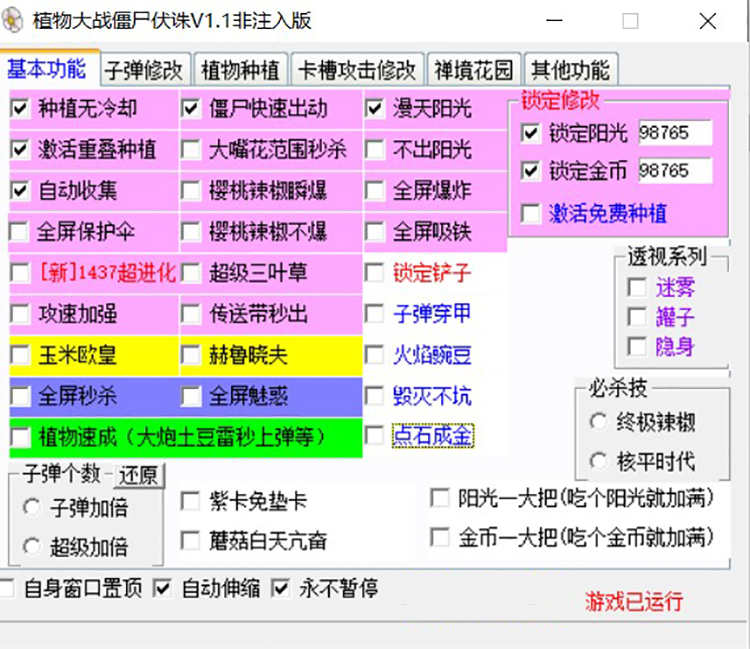Screen dimensions: 750x649
Task: Enable 激活免费种植 checkbox
Action: tap(531, 213)
